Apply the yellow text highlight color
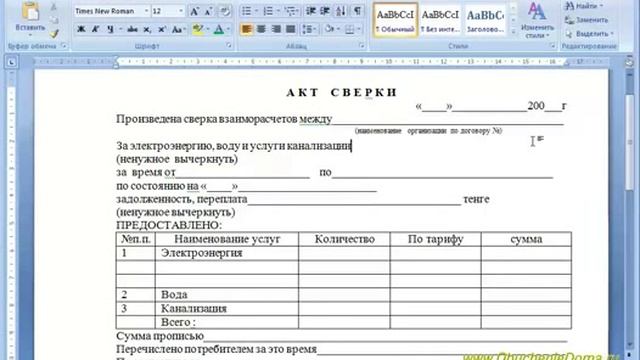This screenshot has width=640, height=360. pos(198,29)
